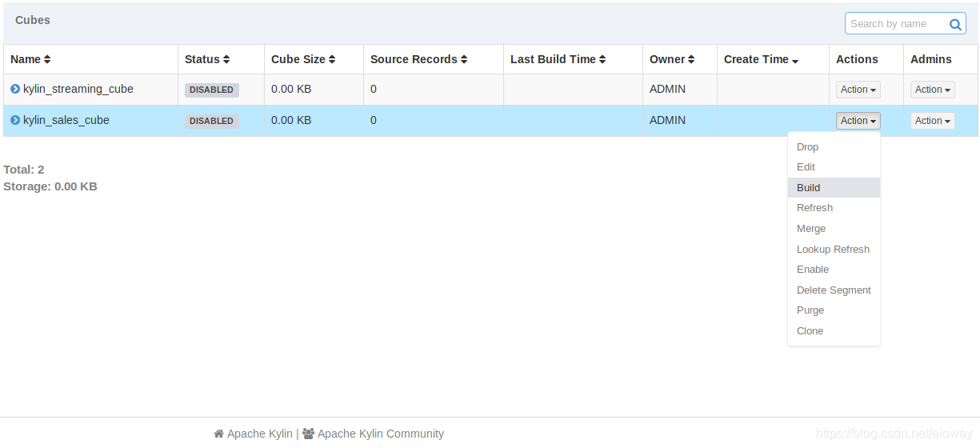Select Build in the action menu

pyautogui.click(x=834, y=188)
